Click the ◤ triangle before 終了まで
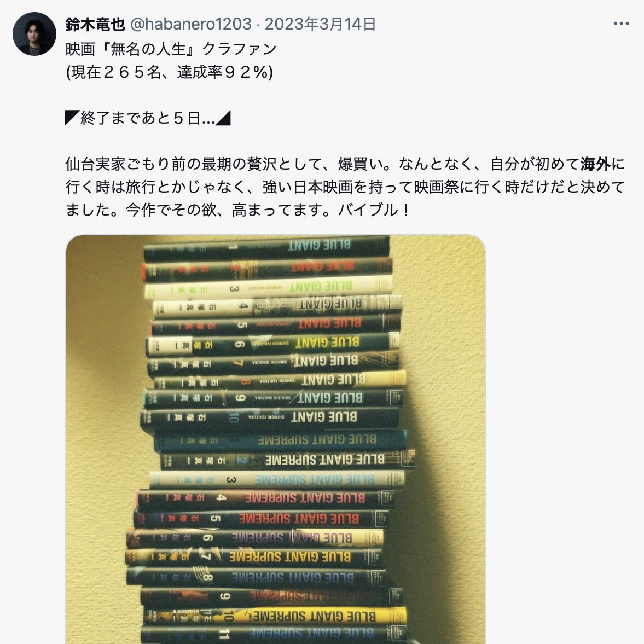This screenshot has width=644, height=644. click(72, 118)
